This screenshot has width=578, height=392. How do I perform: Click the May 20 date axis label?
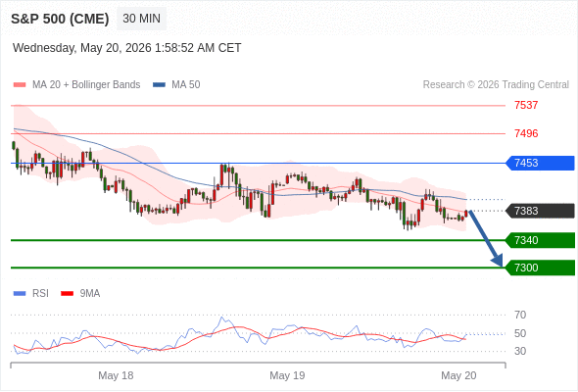pos(458,375)
